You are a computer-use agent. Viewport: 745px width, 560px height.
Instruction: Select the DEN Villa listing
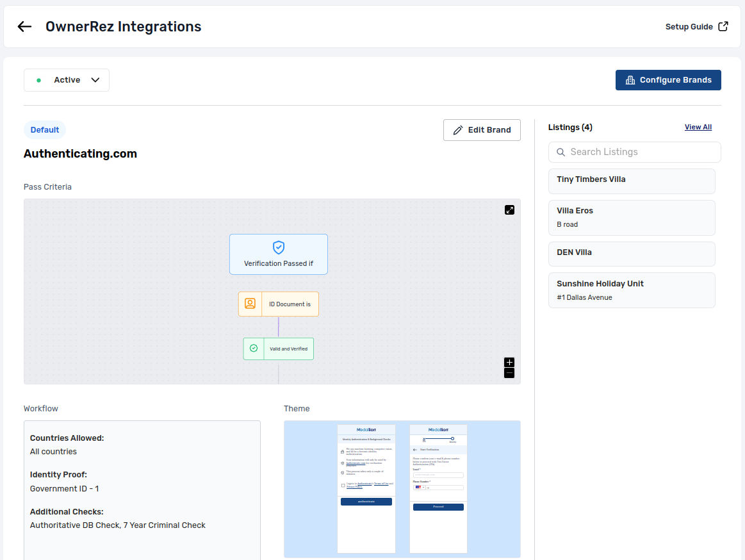tap(631, 254)
